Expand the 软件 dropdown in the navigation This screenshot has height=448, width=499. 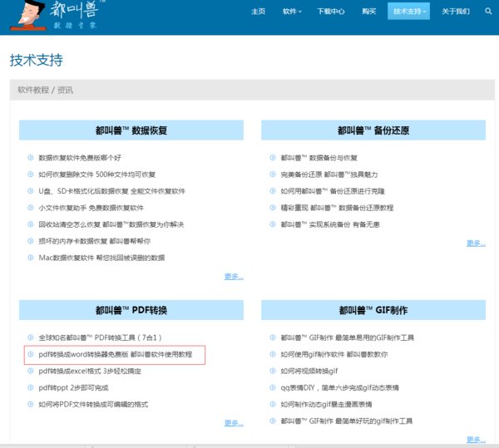point(292,12)
